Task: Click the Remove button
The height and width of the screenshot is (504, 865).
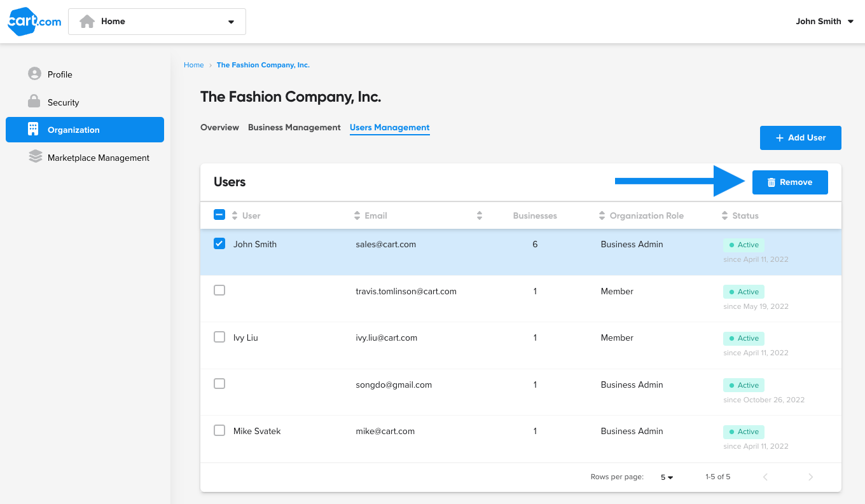Action: click(x=790, y=182)
